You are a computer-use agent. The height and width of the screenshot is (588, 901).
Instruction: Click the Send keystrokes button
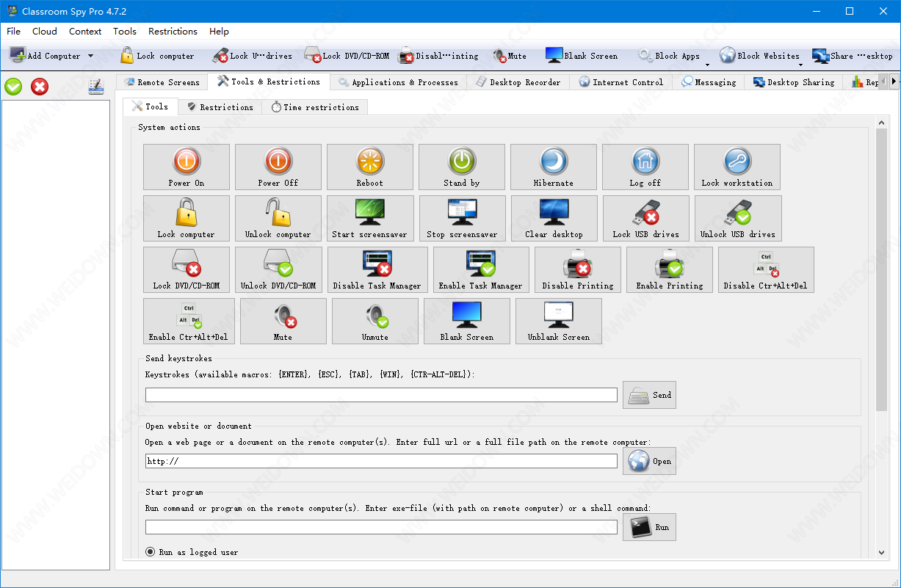tap(649, 395)
